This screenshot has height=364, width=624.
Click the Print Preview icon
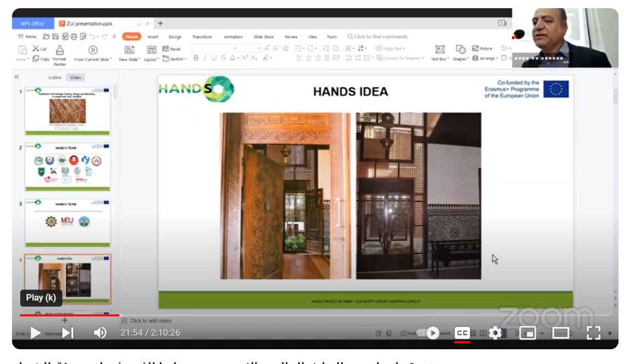pos(83,37)
